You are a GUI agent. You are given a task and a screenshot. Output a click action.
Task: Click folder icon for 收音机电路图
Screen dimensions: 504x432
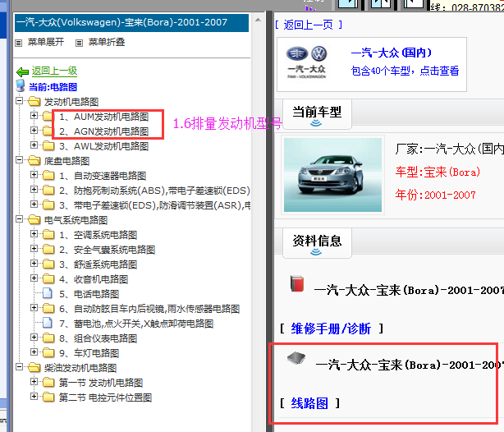[48, 279]
